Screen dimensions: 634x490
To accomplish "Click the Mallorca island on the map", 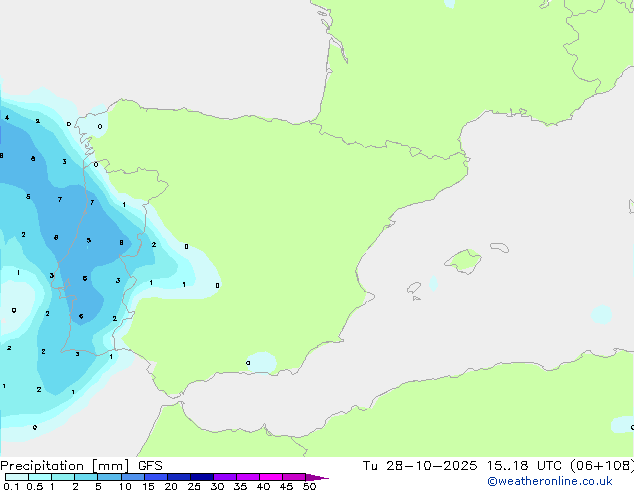I will point(463,262).
